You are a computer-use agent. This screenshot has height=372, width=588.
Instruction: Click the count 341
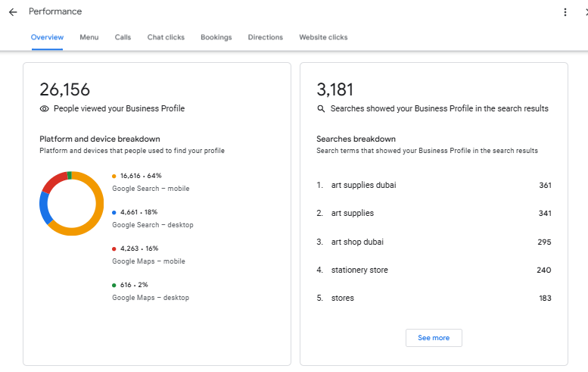pos(546,213)
